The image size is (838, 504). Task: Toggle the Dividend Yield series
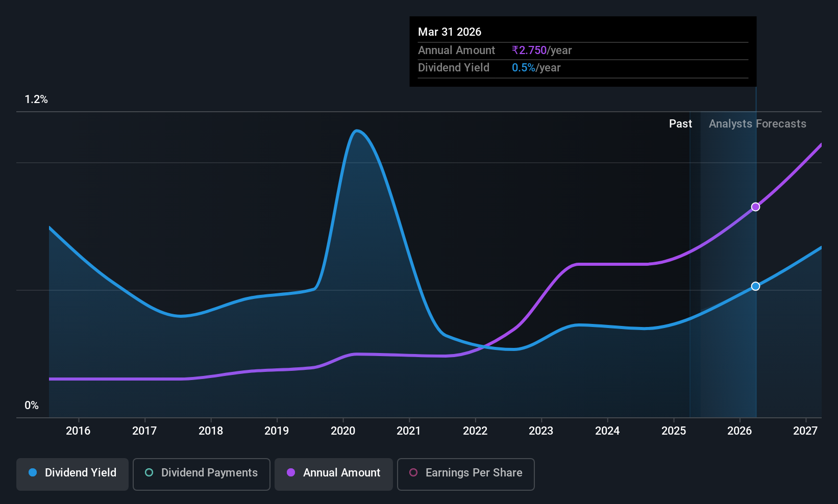coord(72,474)
